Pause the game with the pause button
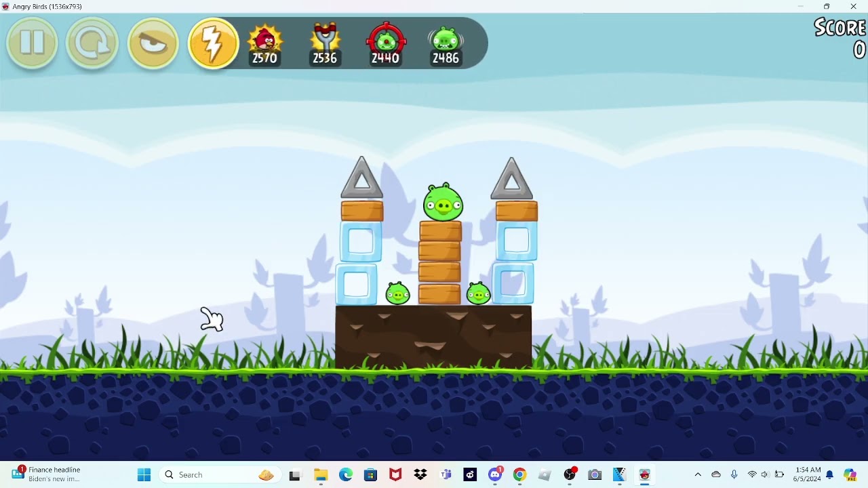868x488 pixels. pos(32,43)
